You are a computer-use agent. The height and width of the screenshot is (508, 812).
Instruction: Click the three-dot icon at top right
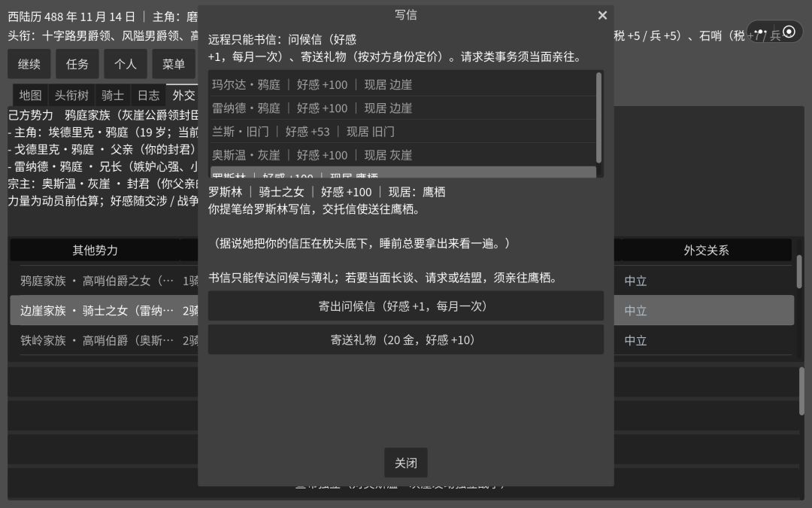(x=759, y=32)
